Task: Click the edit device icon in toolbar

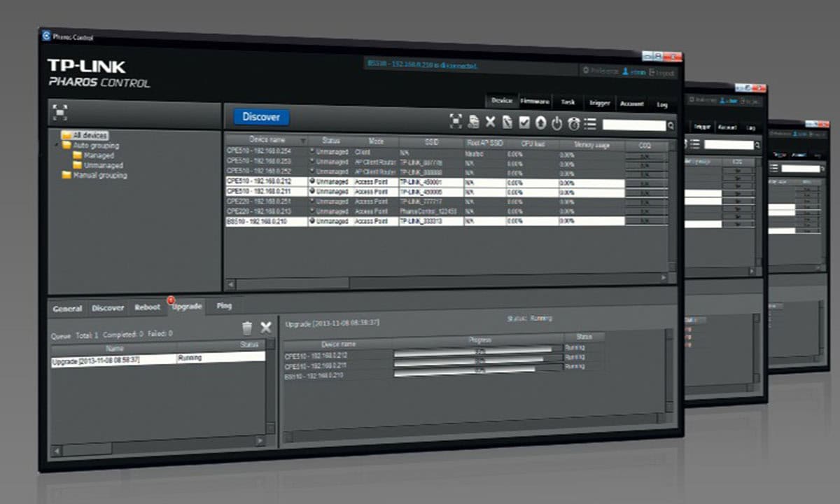Action: pyautogui.click(x=507, y=122)
